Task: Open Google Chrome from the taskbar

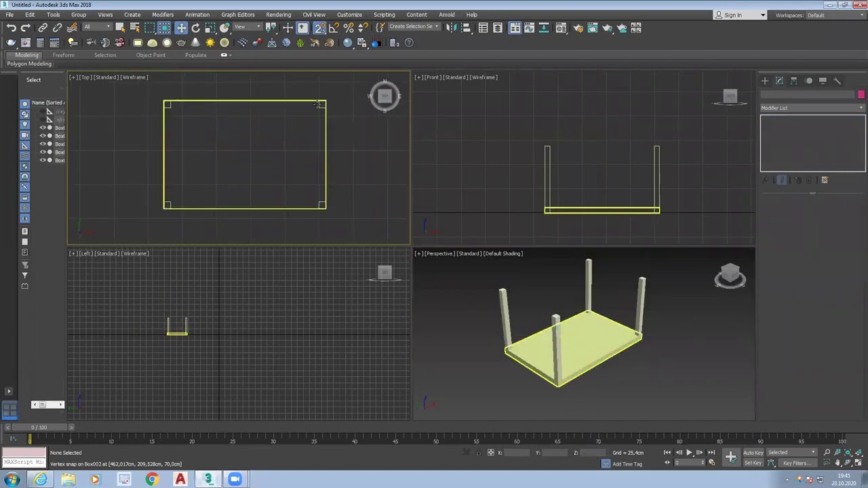Action: [152, 480]
